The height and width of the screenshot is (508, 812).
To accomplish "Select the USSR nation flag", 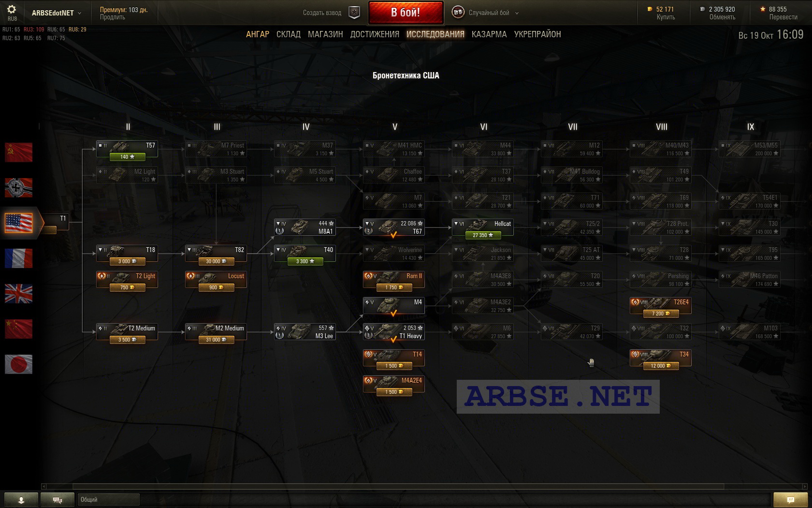I will [18, 152].
